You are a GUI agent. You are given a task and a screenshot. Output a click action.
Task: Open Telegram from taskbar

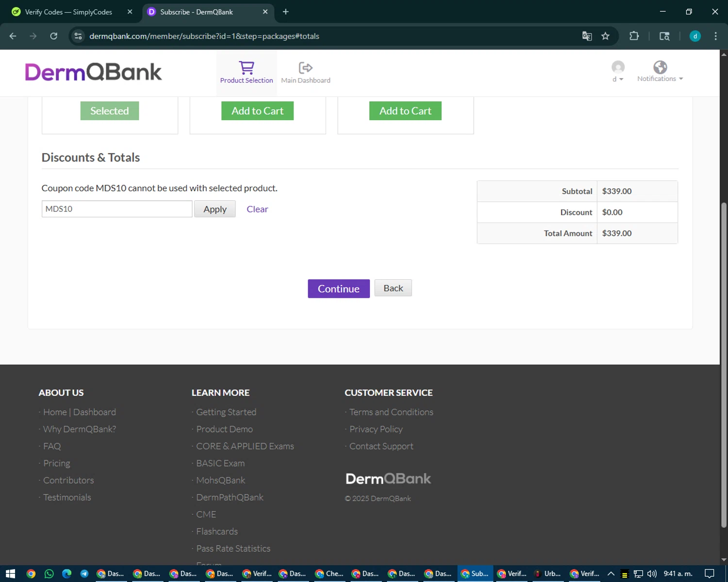point(84,574)
